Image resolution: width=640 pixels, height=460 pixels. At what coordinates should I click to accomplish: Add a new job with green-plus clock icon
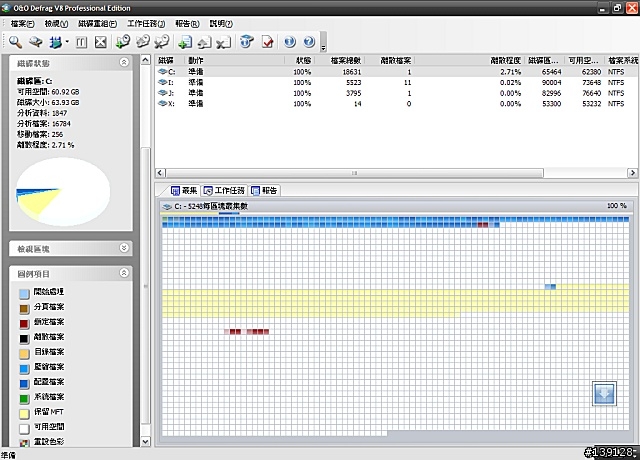[x=123, y=42]
